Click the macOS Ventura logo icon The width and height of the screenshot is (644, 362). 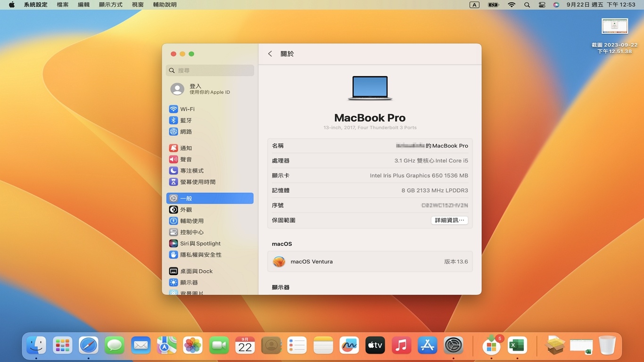click(279, 262)
